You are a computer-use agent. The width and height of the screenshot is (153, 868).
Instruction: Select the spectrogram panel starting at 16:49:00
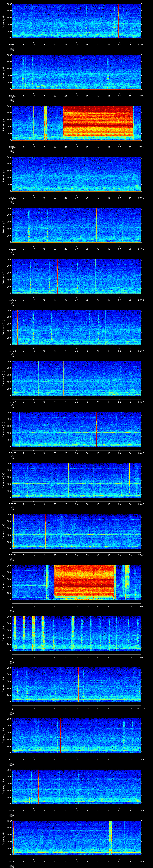click(x=76, y=174)
